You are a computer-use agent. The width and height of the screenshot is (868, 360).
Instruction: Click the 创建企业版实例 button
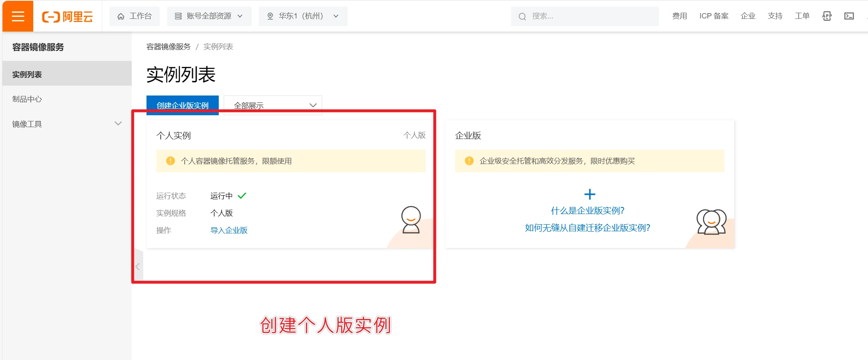tap(182, 105)
